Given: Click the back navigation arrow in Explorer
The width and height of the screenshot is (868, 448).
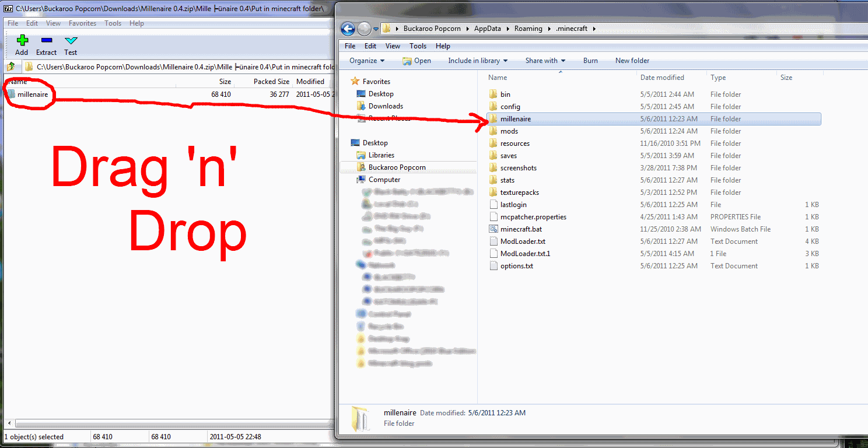Looking at the screenshot, I should (348, 28).
